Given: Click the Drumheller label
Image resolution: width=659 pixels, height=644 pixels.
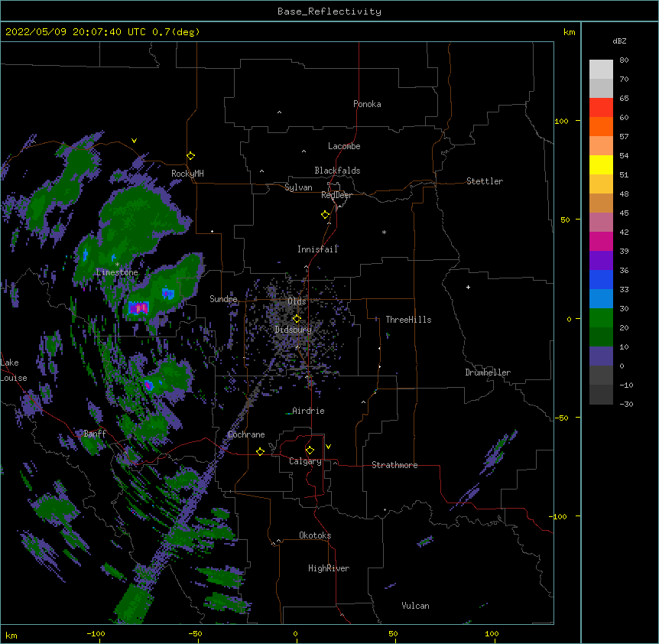Looking at the screenshot, I should point(488,372).
